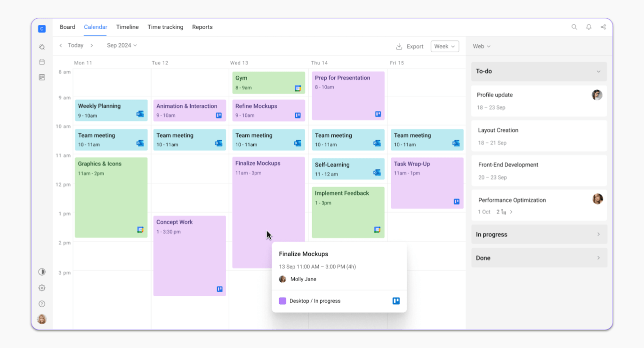Switch to the Timeline tab
Viewport: 644px width, 348px height.
tap(127, 27)
